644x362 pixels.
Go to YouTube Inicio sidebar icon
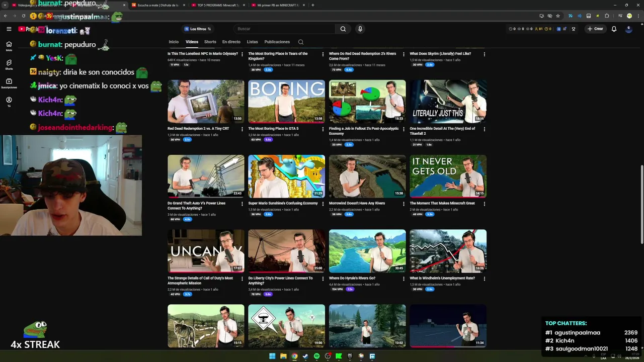[x=9, y=46]
